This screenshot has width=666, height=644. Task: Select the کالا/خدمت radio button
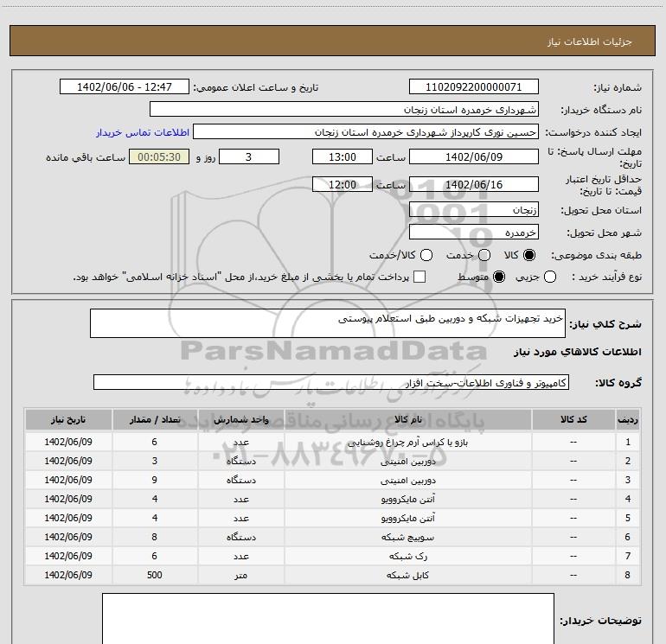[426, 255]
